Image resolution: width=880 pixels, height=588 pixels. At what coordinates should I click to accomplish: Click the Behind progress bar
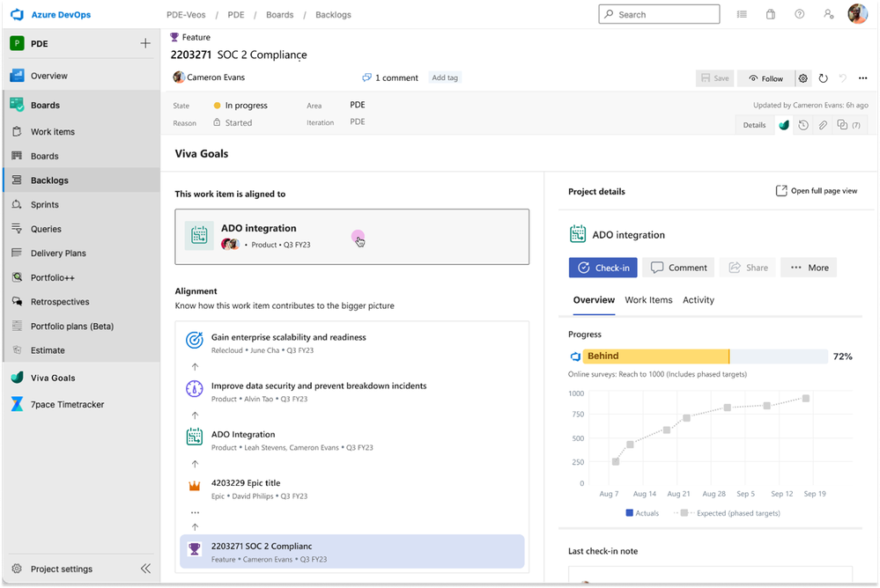705,356
